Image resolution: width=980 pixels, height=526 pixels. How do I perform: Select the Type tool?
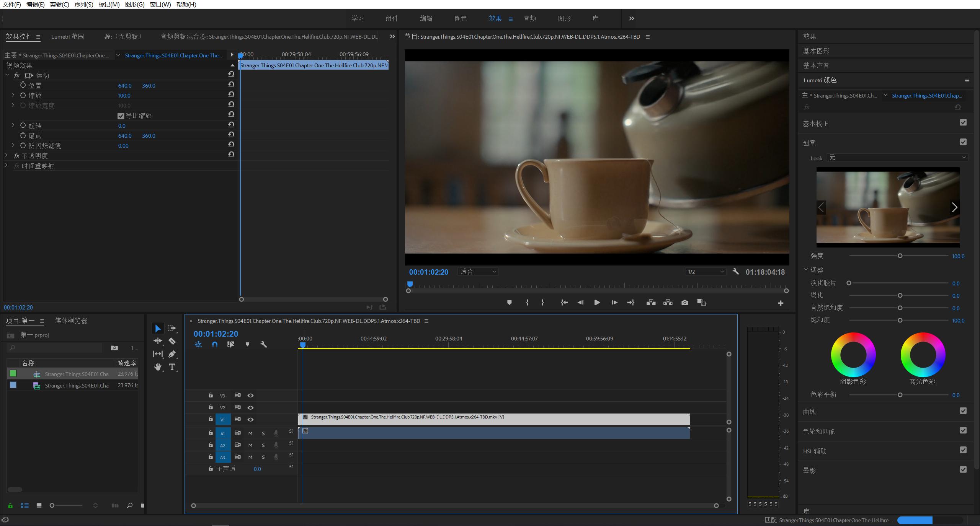pyautogui.click(x=172, y=367)
